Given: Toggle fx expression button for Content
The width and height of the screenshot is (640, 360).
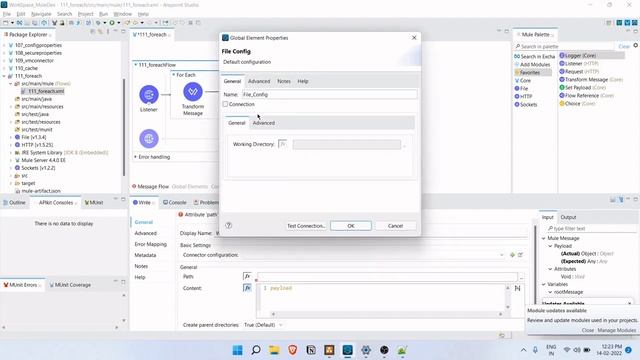Looking at the screenshot, I should (247, 288).
